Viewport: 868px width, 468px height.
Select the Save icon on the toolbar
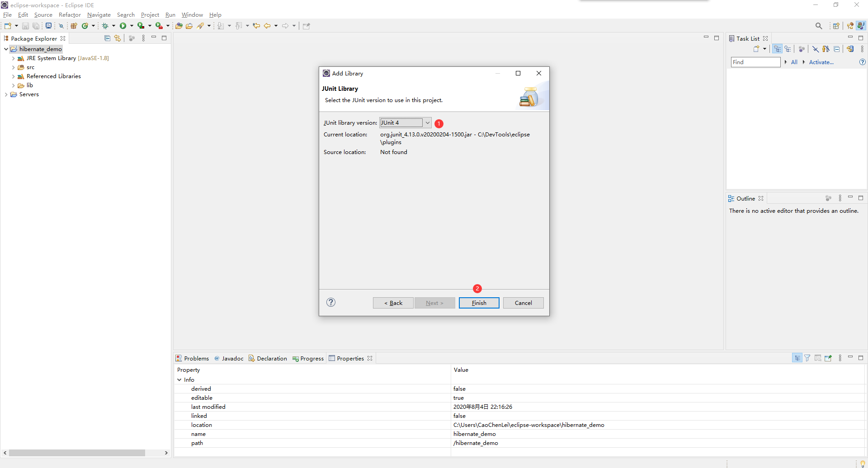coord(25,26)
